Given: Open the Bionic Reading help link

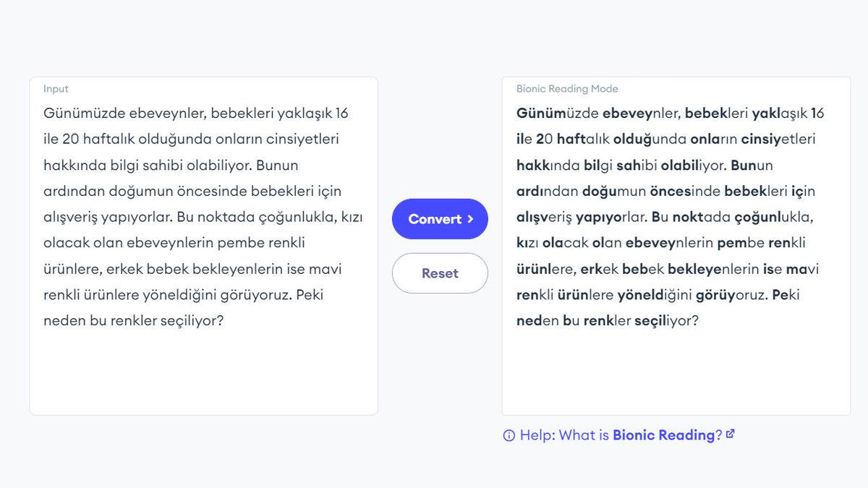Looking at the screenshot, I should click(x=664, y=435).
